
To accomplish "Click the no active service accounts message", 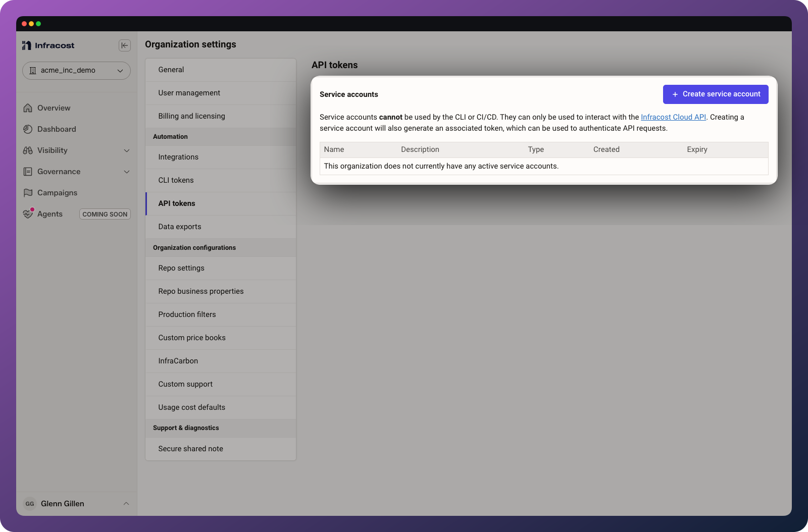I will point(441,166).
